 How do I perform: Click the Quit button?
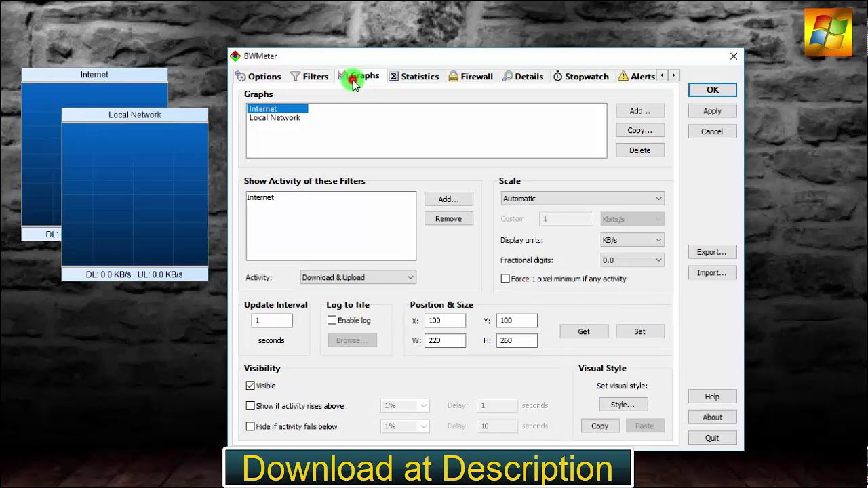coord(712,438)
